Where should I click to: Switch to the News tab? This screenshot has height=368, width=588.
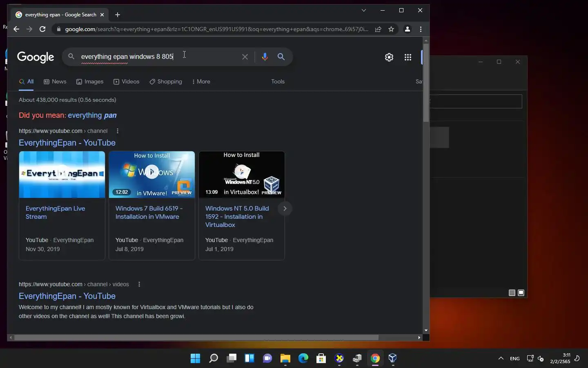tap(55, 81)
